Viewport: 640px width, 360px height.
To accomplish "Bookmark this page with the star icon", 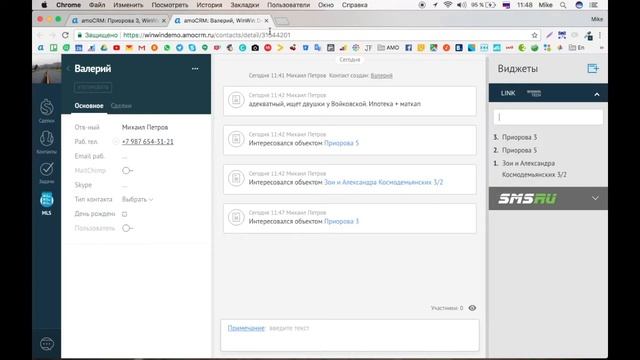I will coord(535,35).
